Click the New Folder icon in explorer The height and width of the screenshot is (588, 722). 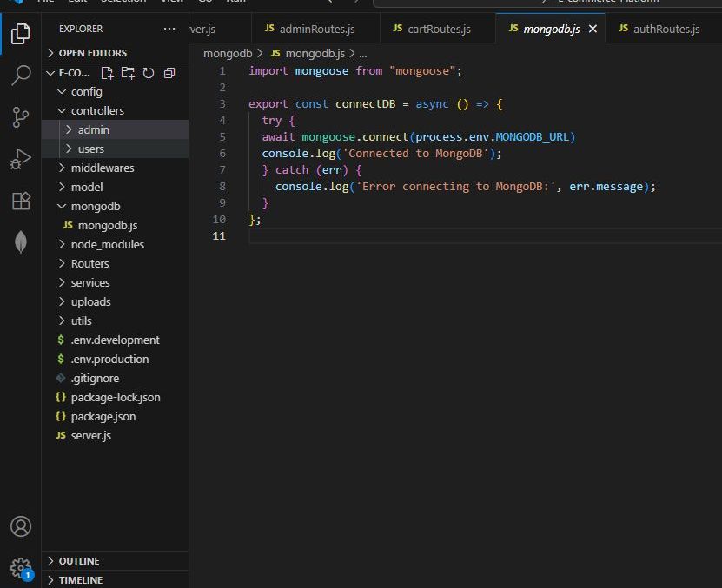128,73
